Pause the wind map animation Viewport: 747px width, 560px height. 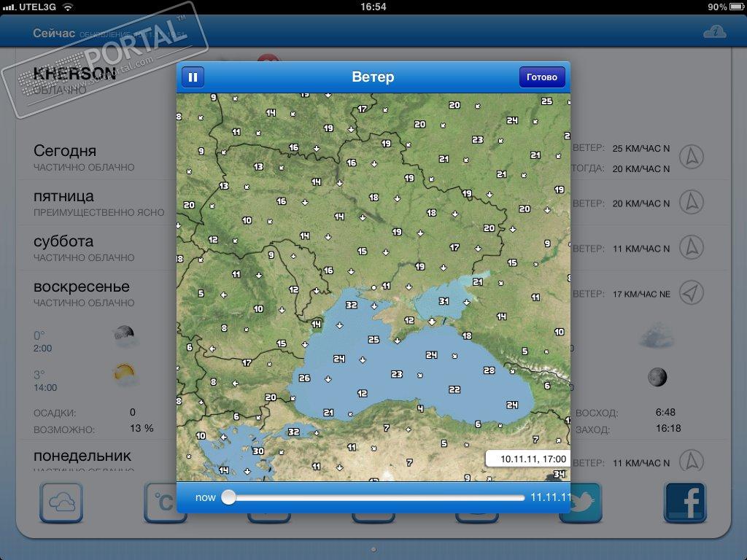coord(193,77)
